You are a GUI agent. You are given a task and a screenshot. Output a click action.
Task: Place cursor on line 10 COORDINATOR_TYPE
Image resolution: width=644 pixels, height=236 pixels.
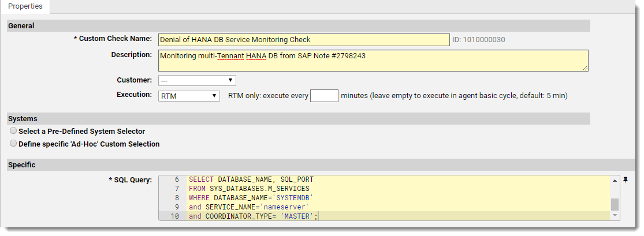pos(253,216)
